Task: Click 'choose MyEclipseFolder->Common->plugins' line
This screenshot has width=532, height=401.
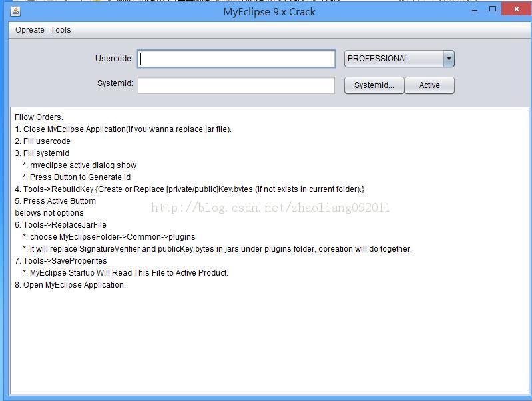Action: pyautogui.click(x=109, y=237)
